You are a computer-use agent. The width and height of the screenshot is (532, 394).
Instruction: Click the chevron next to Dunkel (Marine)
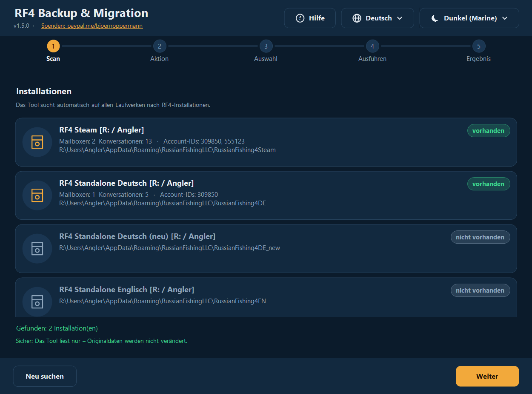(x=505, y=18)
